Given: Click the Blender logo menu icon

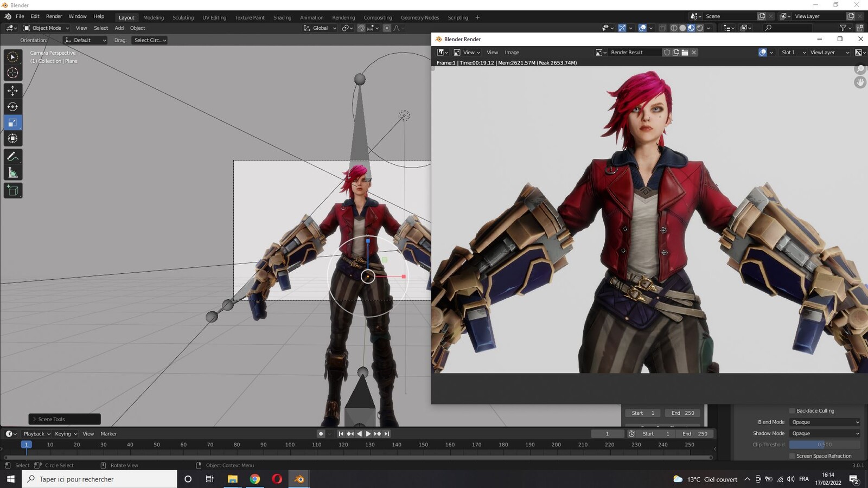Looking at the screenshot, I should coord(8,17).
